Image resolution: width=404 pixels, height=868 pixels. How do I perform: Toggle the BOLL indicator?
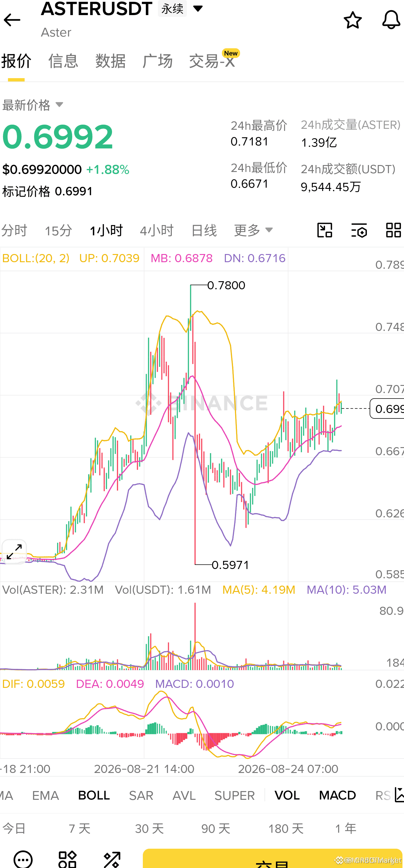94,796
